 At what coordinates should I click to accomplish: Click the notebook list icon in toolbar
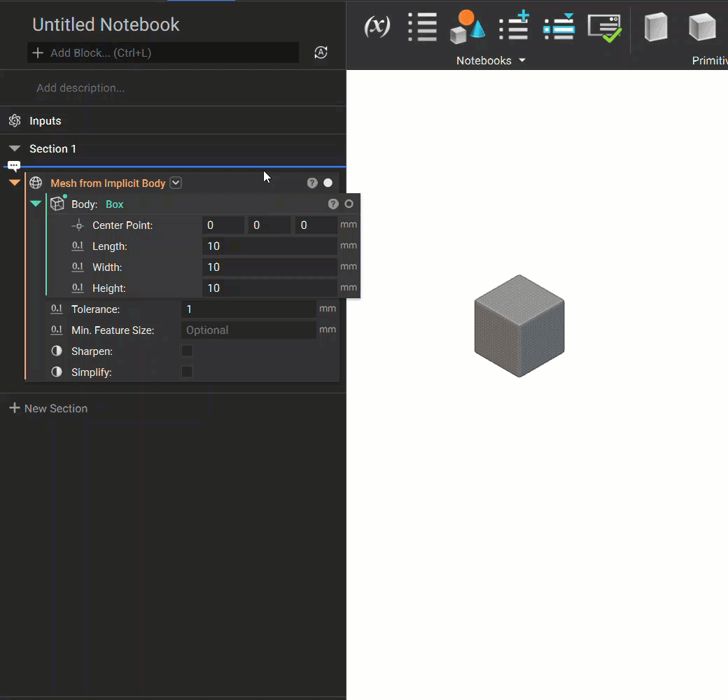[423, 27]
